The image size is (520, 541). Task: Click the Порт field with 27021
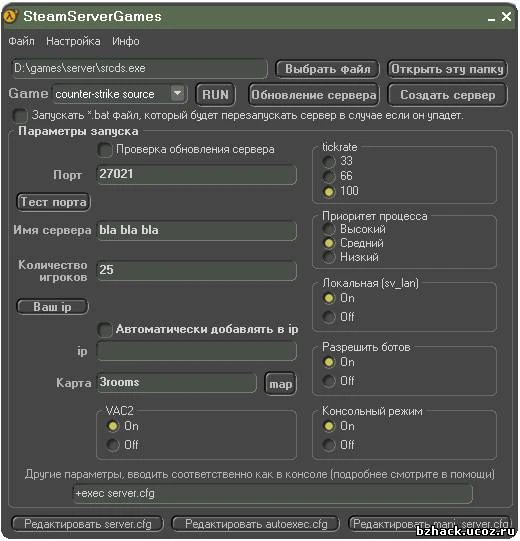197,174
